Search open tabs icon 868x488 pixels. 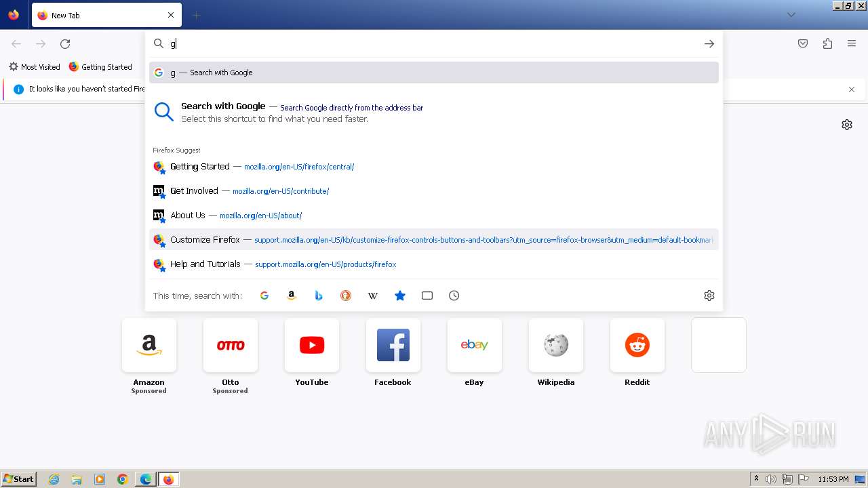point(427,296)
